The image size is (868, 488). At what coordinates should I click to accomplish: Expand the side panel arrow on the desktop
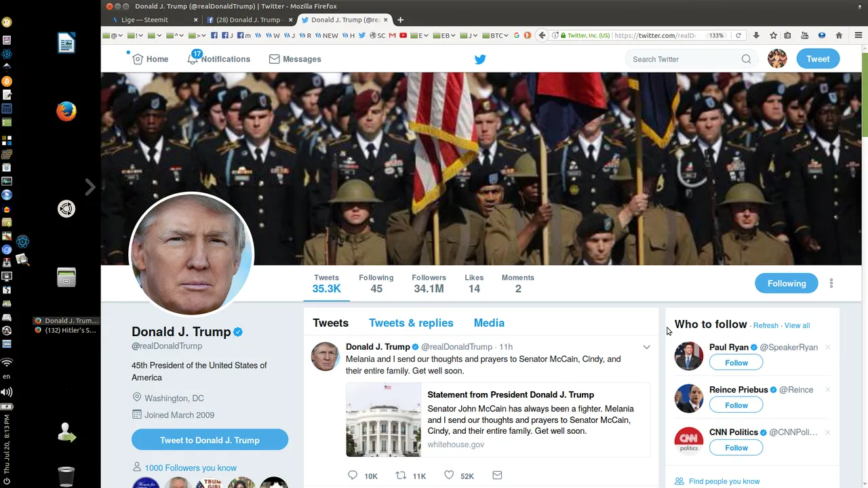90,187
